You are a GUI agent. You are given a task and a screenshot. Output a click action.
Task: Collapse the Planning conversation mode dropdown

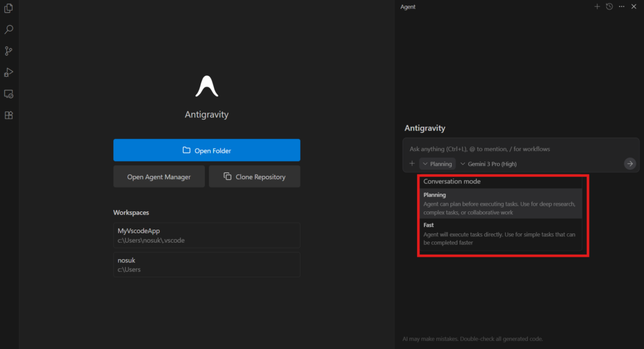click(437, 163)
